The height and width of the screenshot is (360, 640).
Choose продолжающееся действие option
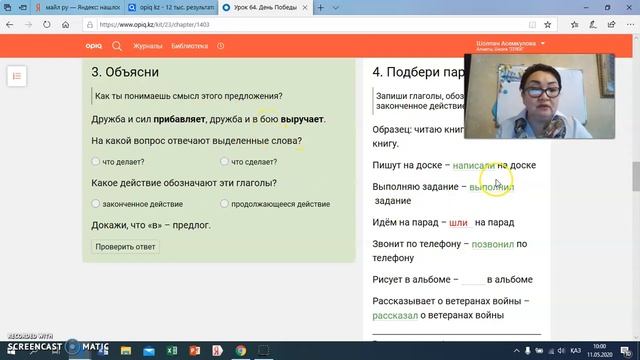[x=224, y=203]
